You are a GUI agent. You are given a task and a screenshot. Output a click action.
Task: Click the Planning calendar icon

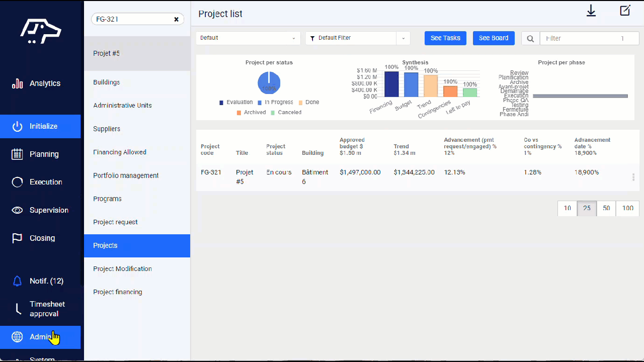17,154
